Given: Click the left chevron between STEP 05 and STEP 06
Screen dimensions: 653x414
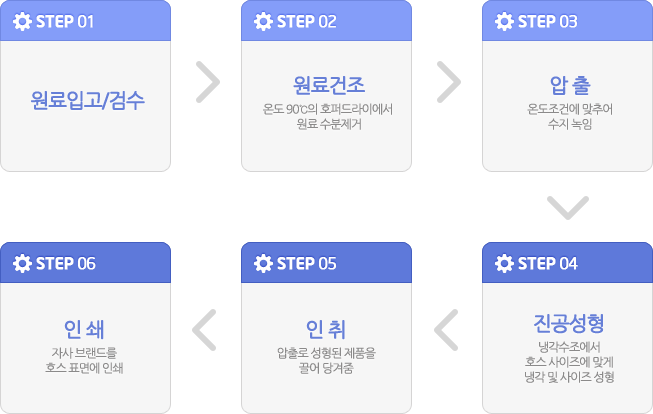Looking at the screenshot, I should pyautogui.click(x=204, y=330).
